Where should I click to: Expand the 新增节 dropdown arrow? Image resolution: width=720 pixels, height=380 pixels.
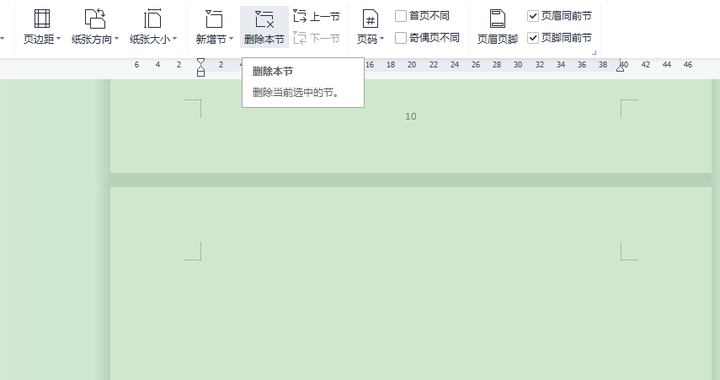(x=231, y=39)
